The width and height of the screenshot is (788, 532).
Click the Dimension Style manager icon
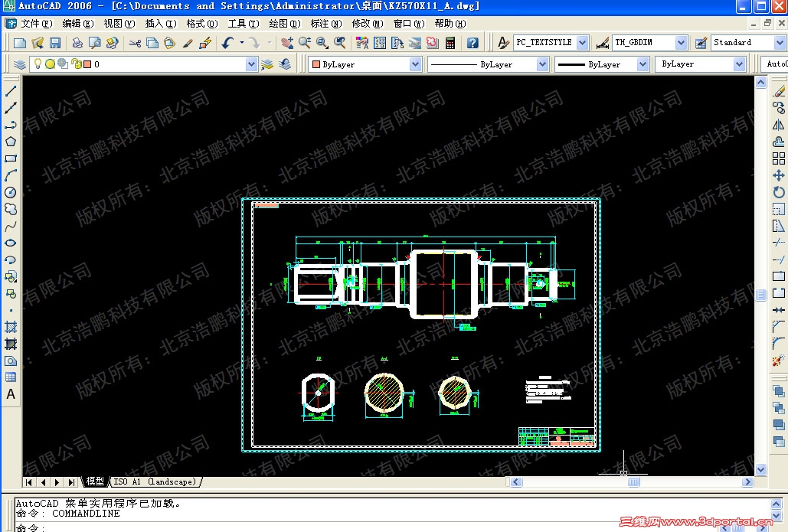pos(602,43)
